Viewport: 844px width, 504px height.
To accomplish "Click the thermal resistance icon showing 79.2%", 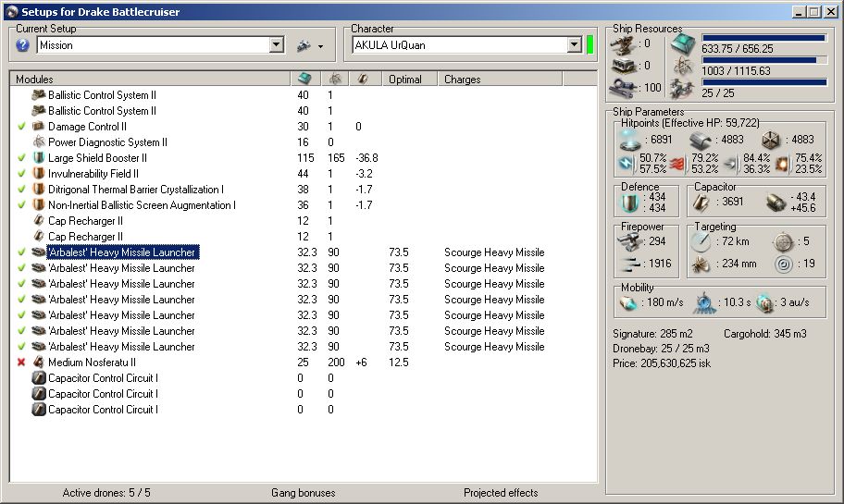I will click(x=678, y=164).
